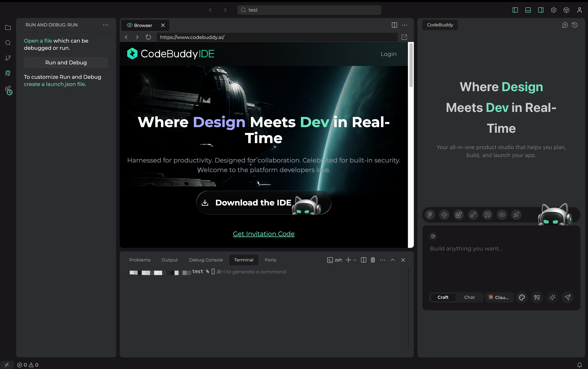Click the account profile icon in title bar
The width and height of the screenshot is (588, 369).
pos(579,10)
